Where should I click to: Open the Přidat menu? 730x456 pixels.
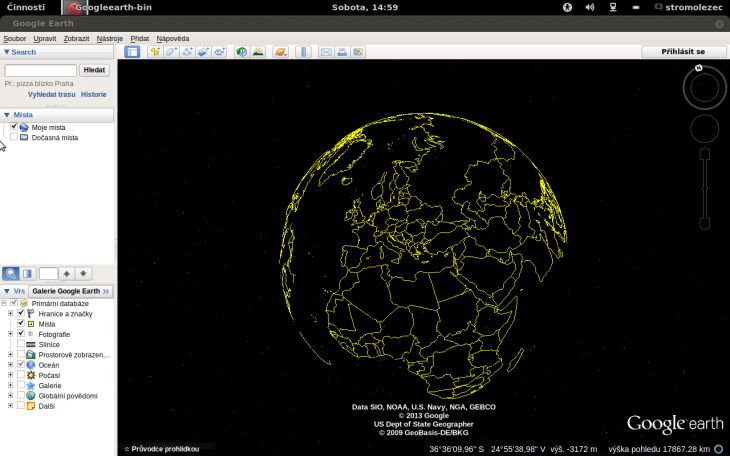(140, 39)
